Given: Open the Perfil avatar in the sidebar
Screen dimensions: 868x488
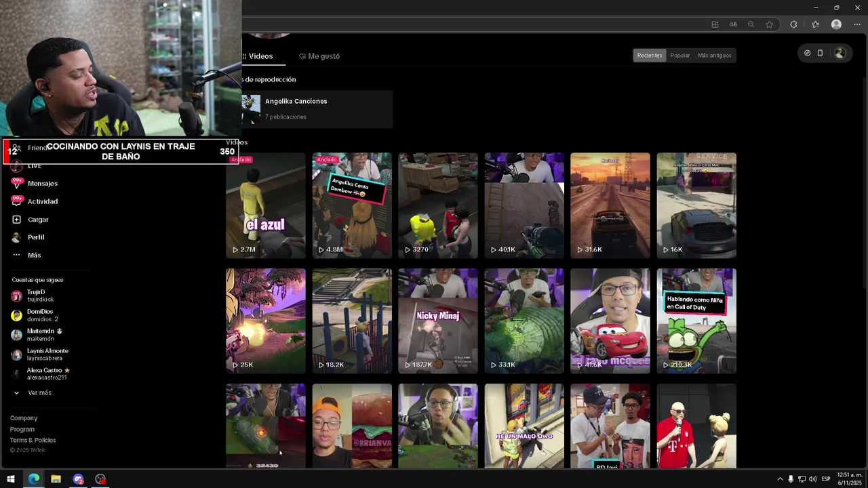Looking at the screenshot, I should 17,237.
